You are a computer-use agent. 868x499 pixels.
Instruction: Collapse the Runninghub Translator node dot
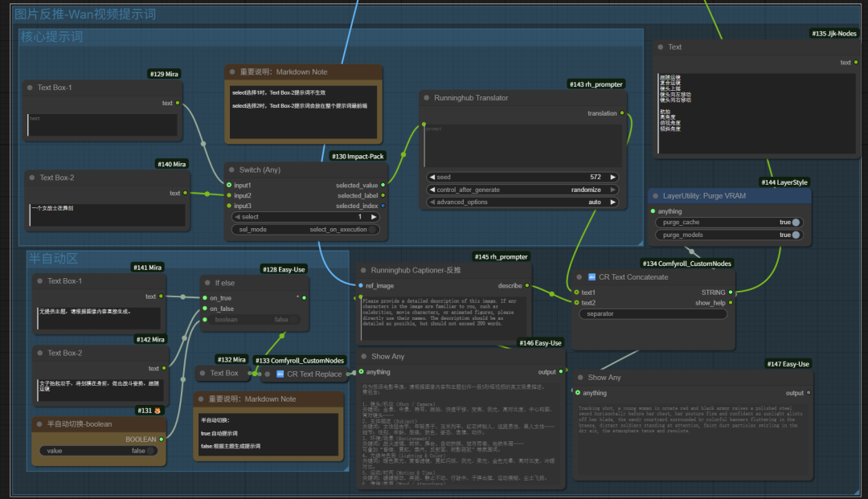tap(426, 98)
